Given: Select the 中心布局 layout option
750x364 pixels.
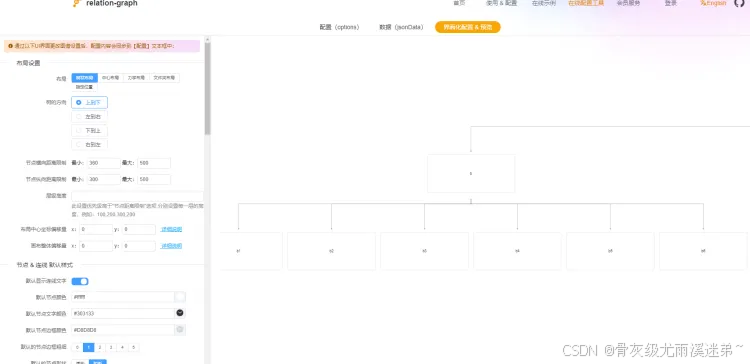Looking at the screenshot, I should (x=110, y=77).
